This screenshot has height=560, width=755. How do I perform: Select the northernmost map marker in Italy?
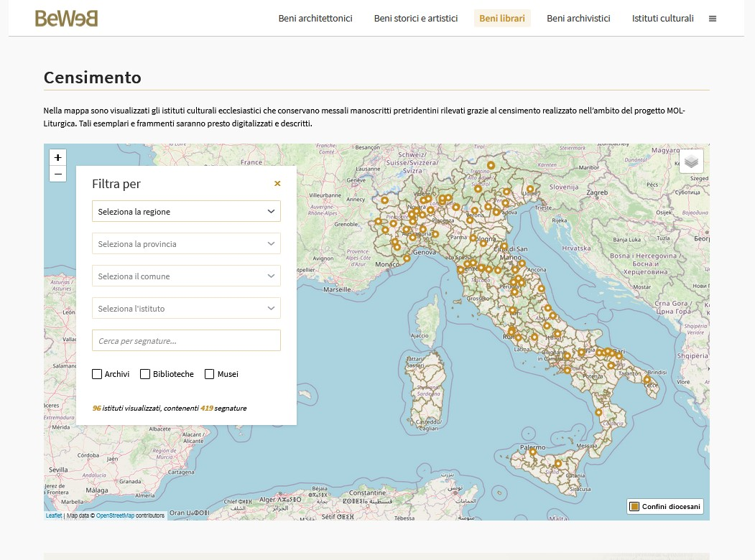pyautogui.click(x=491, y=165)
